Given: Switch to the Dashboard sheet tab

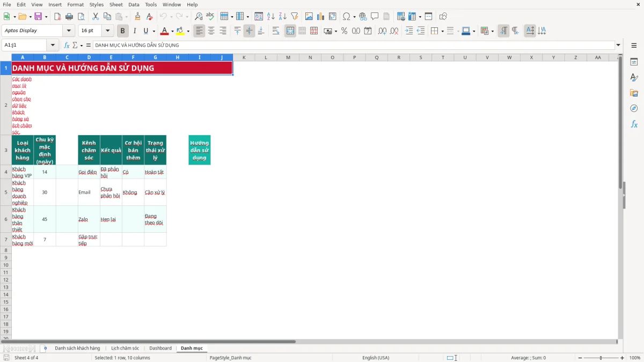Looking at the screenshot, I should point(160,348).
